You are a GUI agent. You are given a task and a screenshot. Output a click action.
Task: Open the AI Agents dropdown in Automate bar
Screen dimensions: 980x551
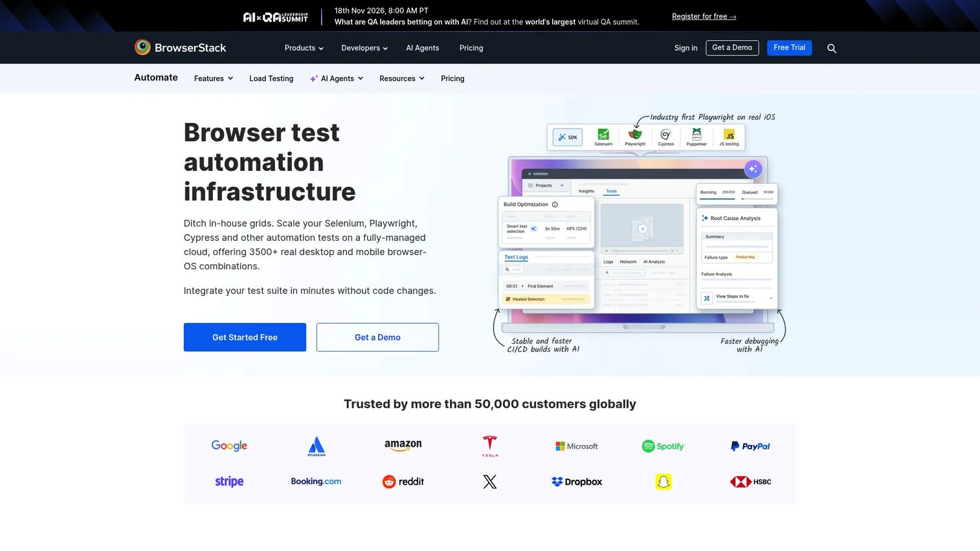[x=337, y=78]
